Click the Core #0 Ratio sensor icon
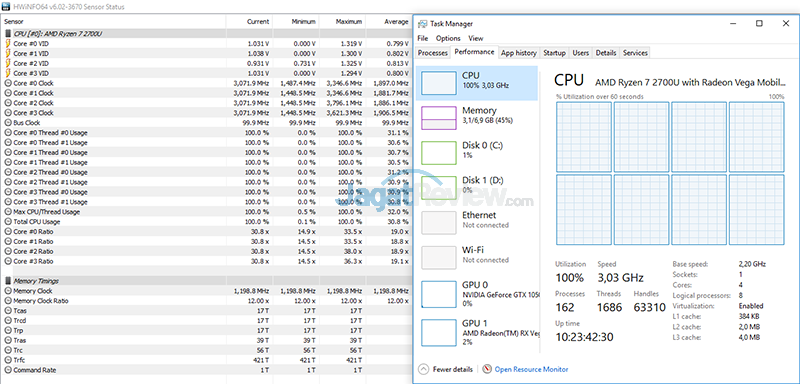The image size is (800, 384). click(8, 232)
